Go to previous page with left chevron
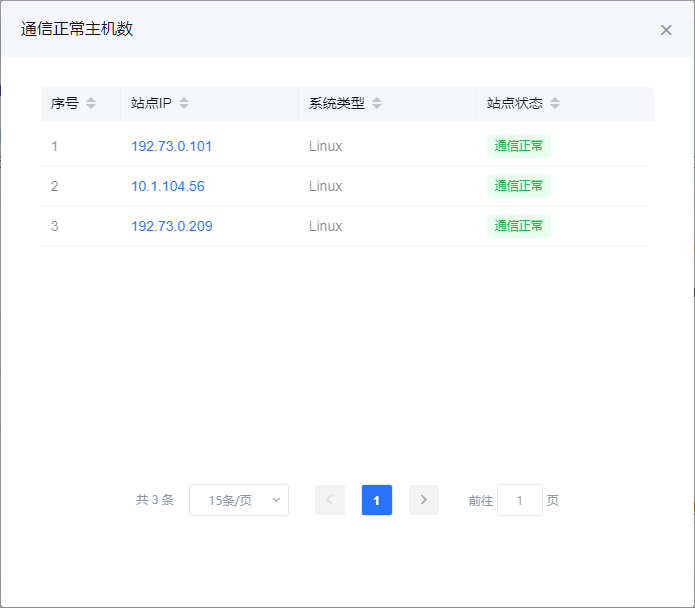 [x=330, y=500]
